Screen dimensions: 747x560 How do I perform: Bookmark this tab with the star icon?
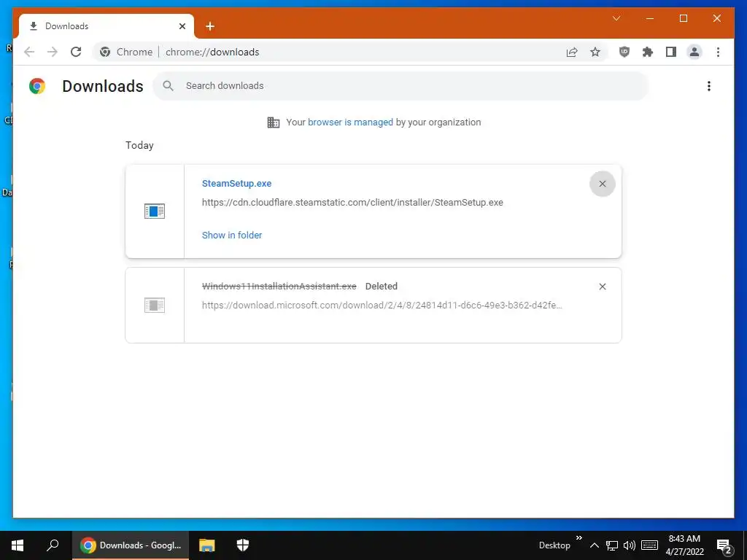595,52
